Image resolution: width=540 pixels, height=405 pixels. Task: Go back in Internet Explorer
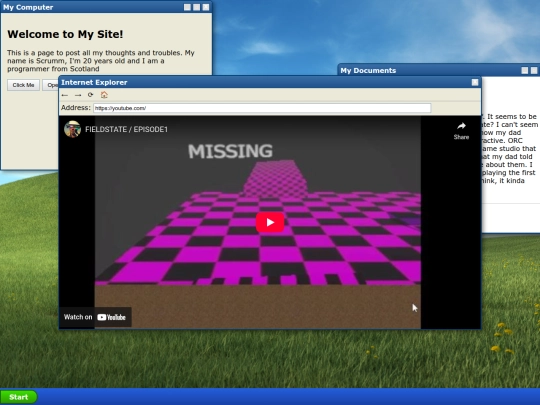65,95
